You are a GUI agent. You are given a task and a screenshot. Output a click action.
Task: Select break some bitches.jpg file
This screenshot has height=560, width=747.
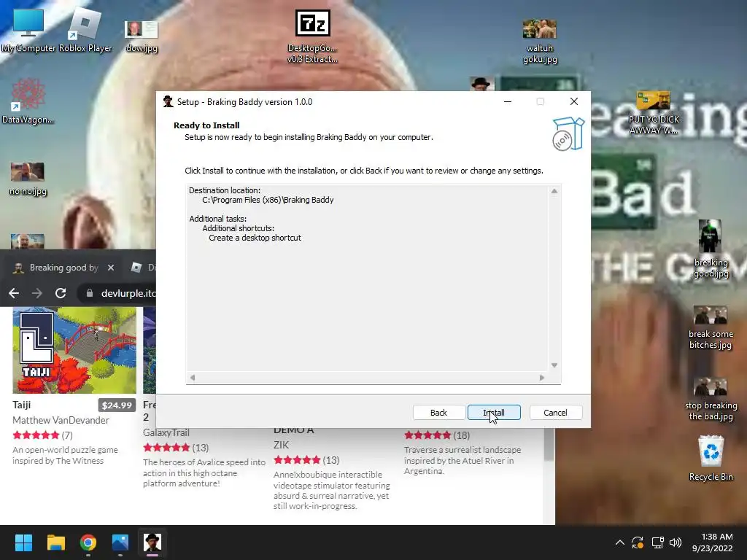point(711,327)
